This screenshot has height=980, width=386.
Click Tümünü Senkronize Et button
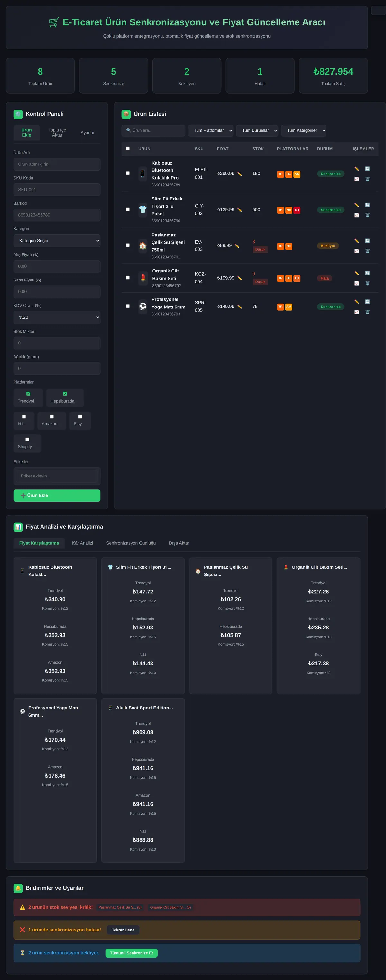(x=131, y=953)
